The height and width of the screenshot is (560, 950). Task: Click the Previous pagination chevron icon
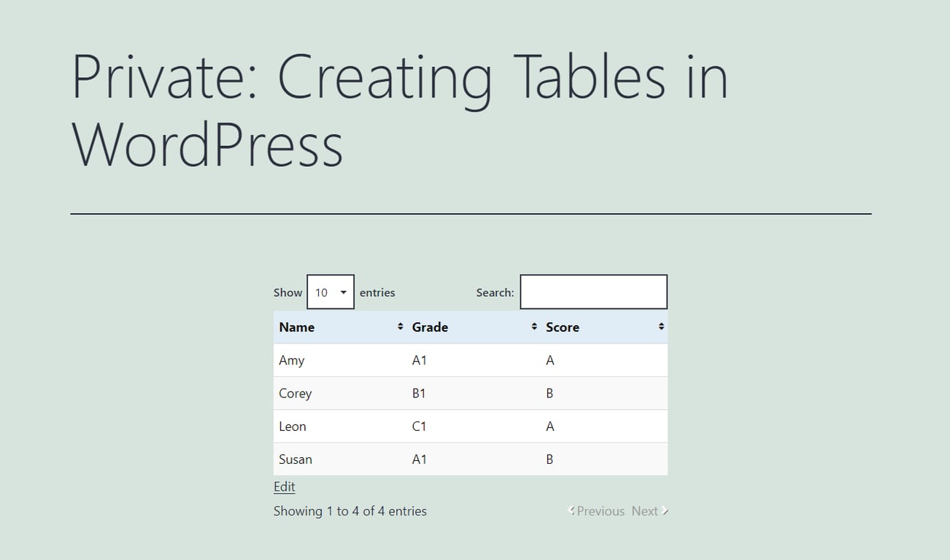pos(571,510)
